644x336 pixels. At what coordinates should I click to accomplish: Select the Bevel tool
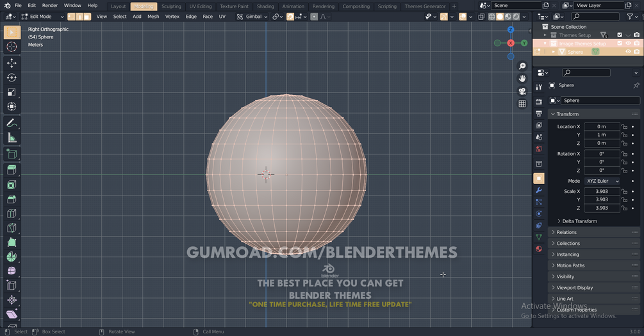pyautogui.click(x=12, y=199)
